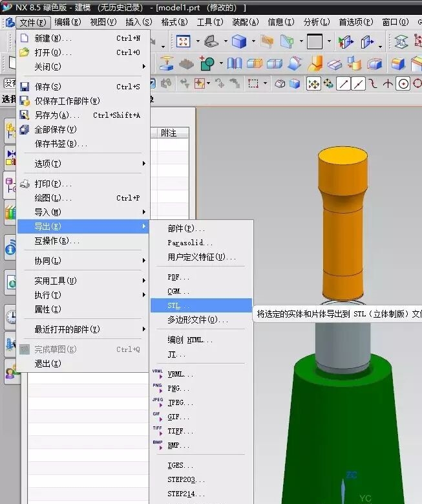Open the background color dropdown arrow
Screen dimensions: 422x504
click(x=329, y=41)
